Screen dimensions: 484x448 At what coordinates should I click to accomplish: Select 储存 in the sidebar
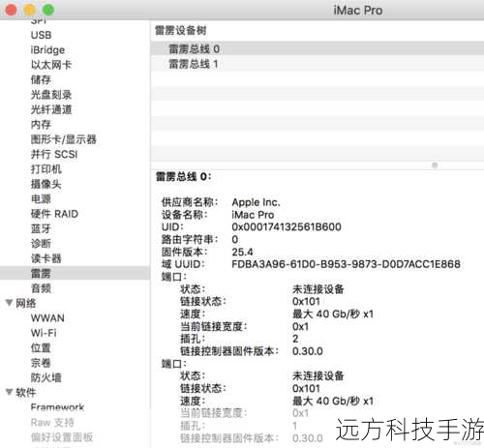pos(41,79)
